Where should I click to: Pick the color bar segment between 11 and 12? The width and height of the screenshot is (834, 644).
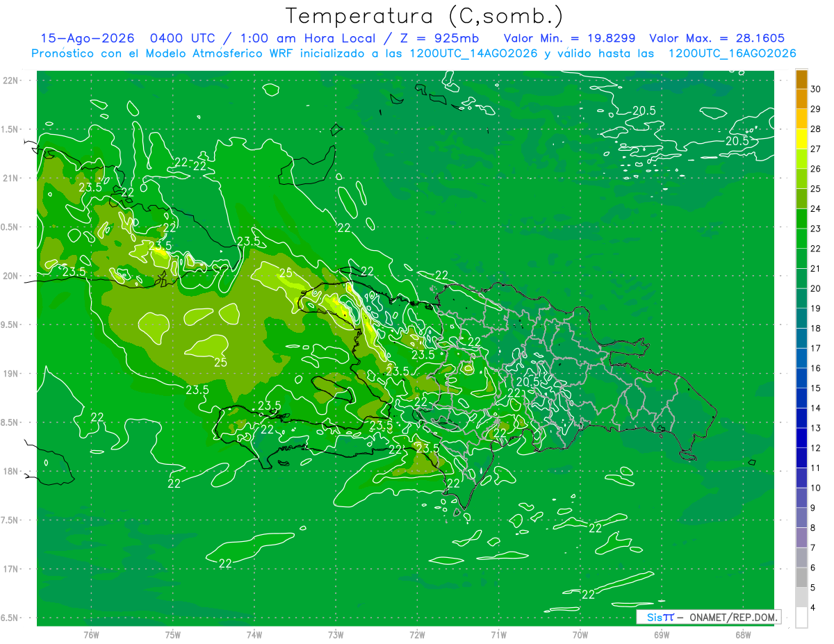click(x=801, y=458)
